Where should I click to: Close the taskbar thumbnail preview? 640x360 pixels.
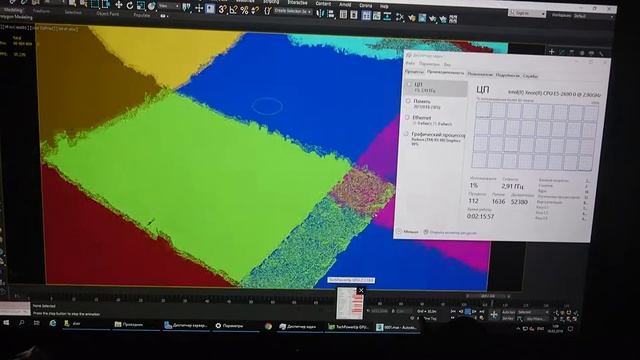(360, 291)
